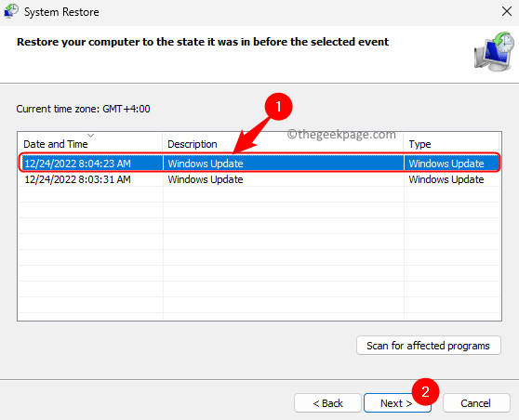Continue with the Next button
The height and width of the screenshot is (420, 519).
pyautogui.click(x=397, y=403)
